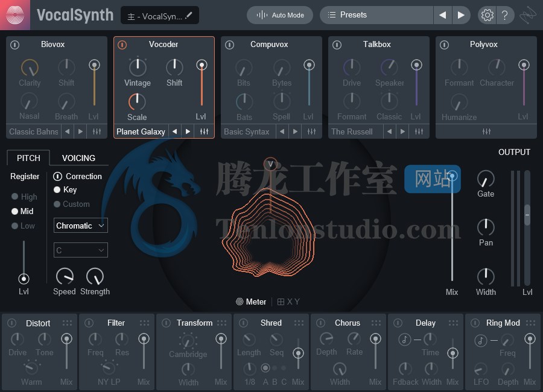This screenshot has width=543, height=392.
Task: Switch visualizer to XY view
Action: click(288, 302)
